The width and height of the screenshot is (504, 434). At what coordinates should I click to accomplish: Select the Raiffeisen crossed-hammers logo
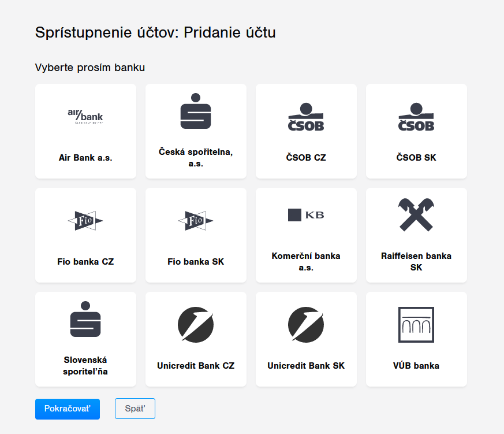click(x=416, y=215)
